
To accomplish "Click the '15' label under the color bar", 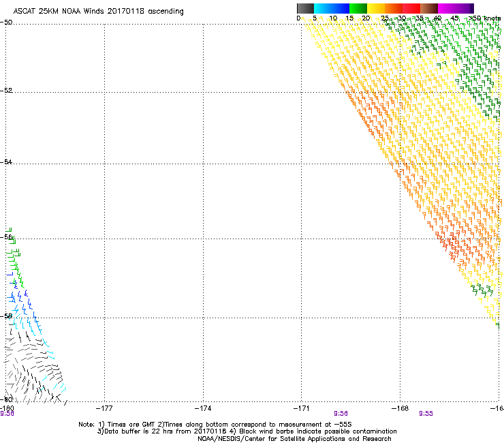I will [x=349, y=18].
